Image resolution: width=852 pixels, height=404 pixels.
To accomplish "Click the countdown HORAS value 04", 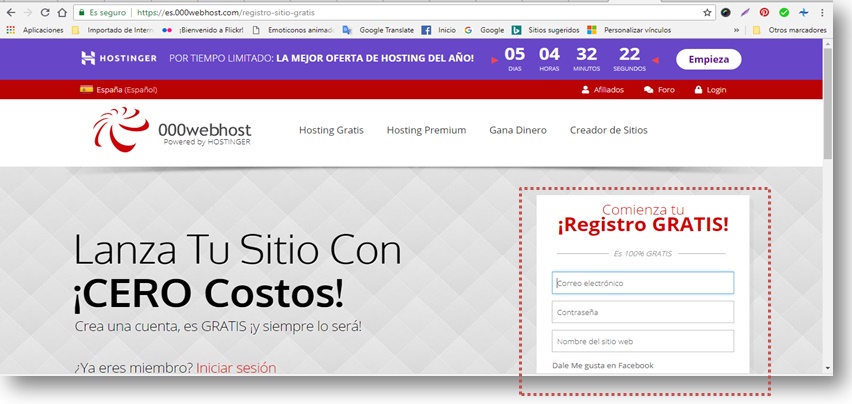I will [x=549, y=54].
